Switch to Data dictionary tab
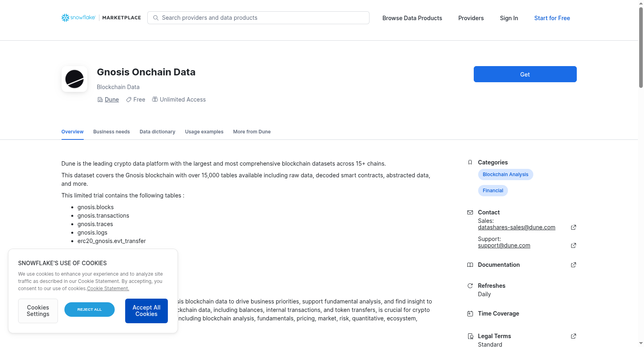The image size is (644, 347). pos(157,132)
